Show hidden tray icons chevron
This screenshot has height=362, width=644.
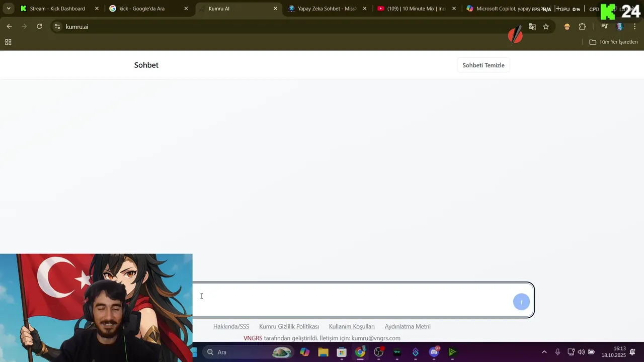coord(544,352)
